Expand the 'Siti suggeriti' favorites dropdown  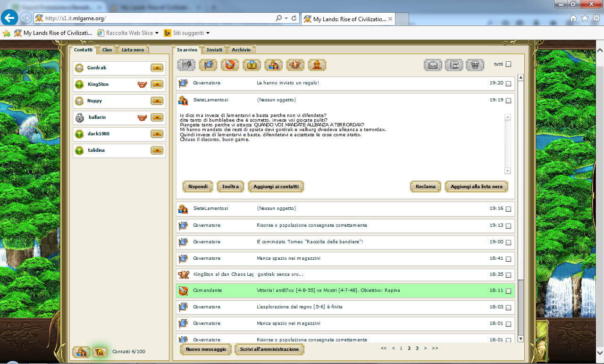pos(208,33)
